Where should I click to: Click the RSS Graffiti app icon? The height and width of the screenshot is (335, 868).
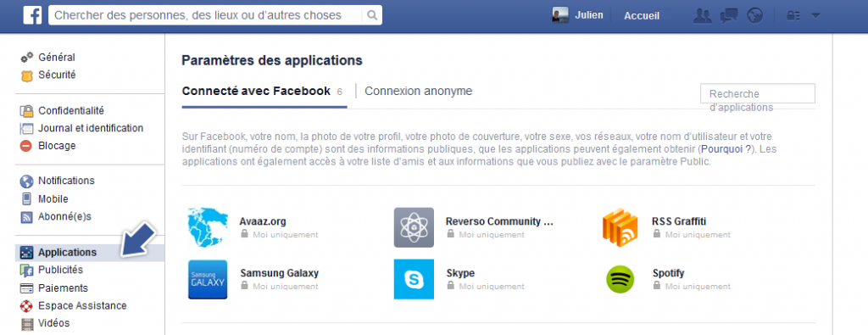coord(620,227)
